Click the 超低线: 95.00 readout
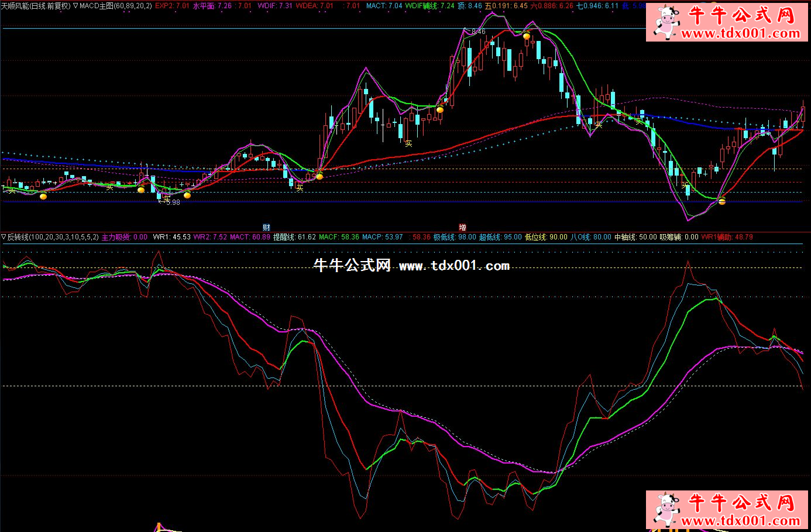Screen dimensions: 811x532 pos(500,237)
